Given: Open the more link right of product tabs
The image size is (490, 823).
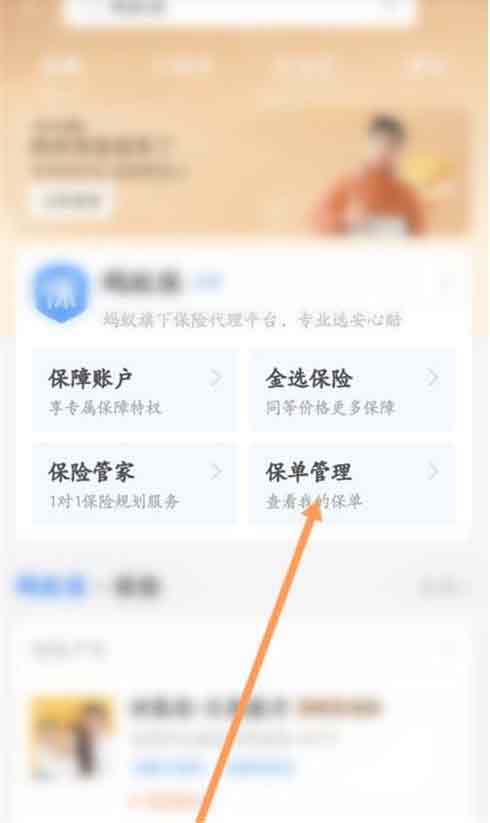Looking at the screenshot, I should point(442,587).
